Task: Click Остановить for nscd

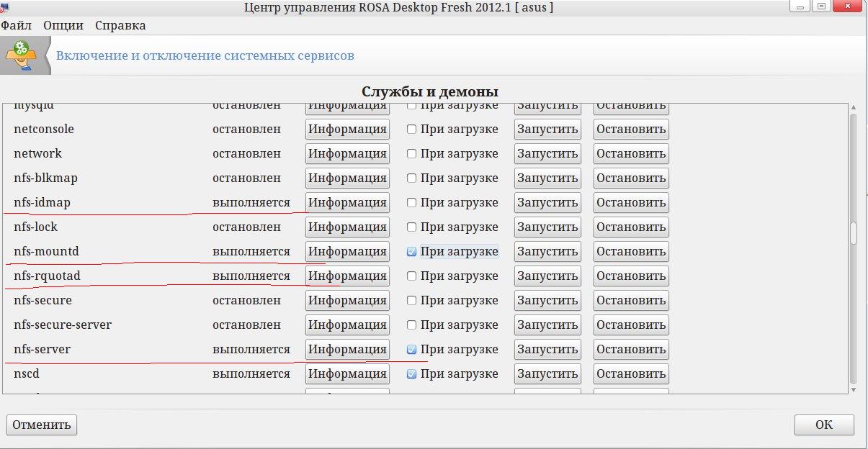Action: [631, 374]
